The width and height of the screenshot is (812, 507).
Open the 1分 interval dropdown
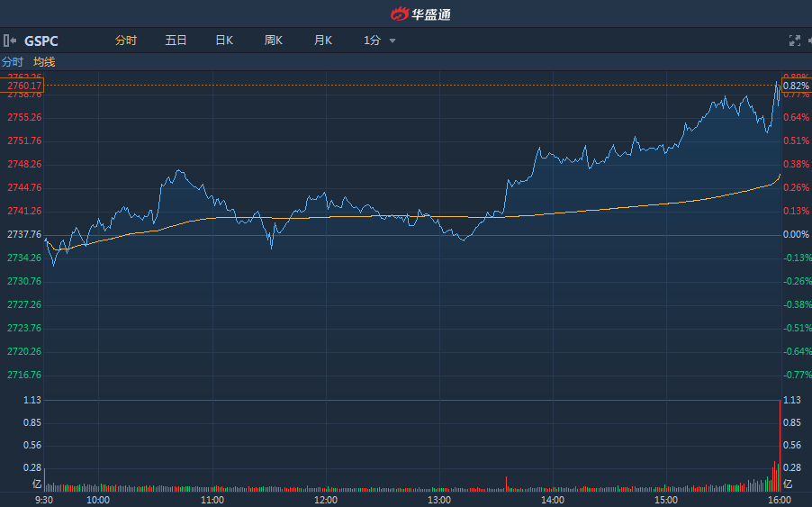coord(373,41)
